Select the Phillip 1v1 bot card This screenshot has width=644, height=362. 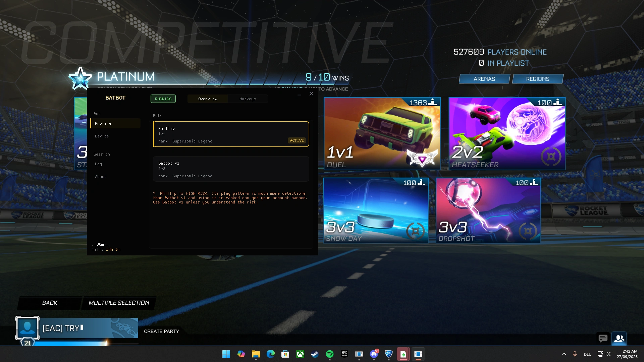pyautogui.click(x=231, y=134)
